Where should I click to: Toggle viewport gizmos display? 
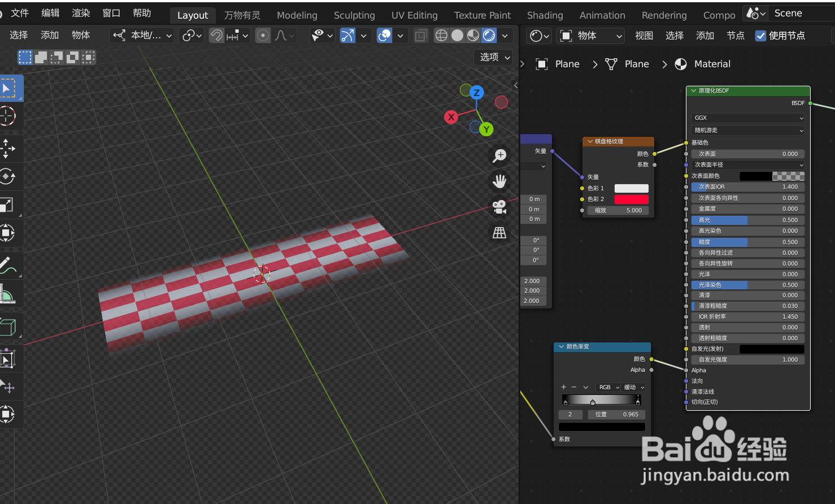347,36
